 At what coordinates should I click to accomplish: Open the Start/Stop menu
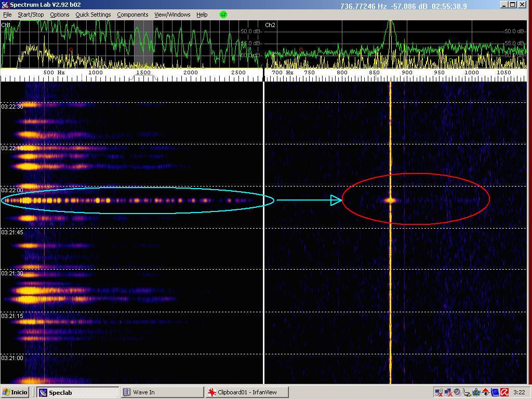(x=31, y=15)
